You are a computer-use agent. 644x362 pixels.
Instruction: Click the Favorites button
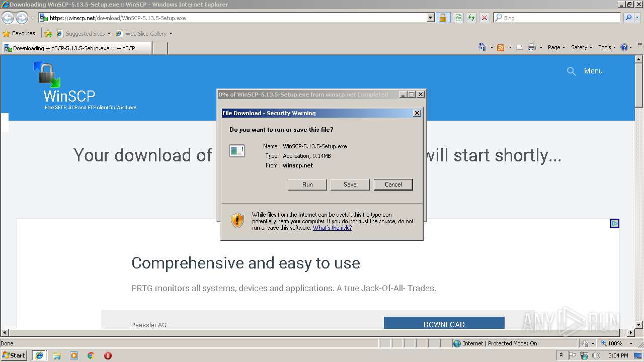[19, 33]
